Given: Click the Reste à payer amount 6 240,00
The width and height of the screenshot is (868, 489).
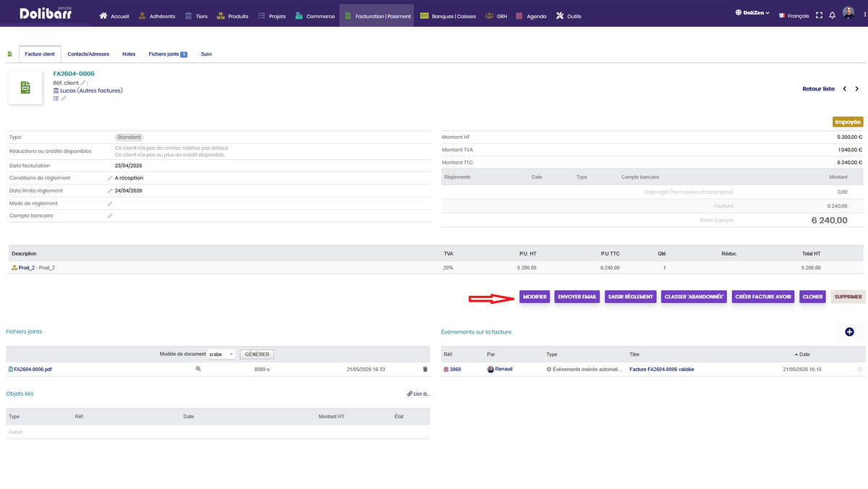Looking at the screenshot, I should pyautogui.click(x=829, y=220).
